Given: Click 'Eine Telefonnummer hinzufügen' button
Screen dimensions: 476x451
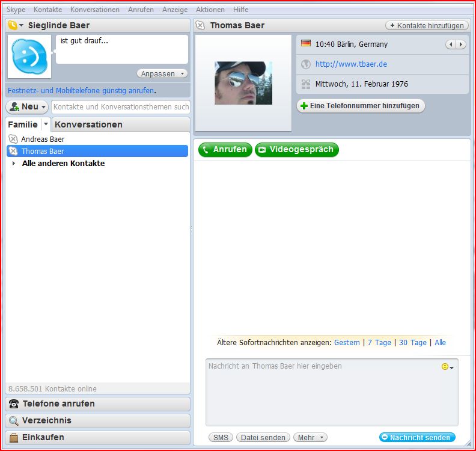Looking at the screenshot, I should coord(361,106).
